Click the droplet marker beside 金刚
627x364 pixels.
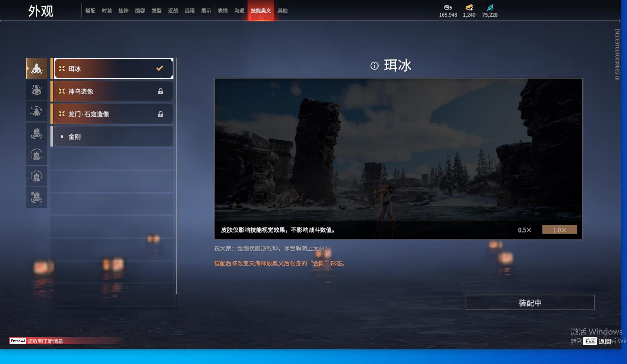tap(62, 136)
